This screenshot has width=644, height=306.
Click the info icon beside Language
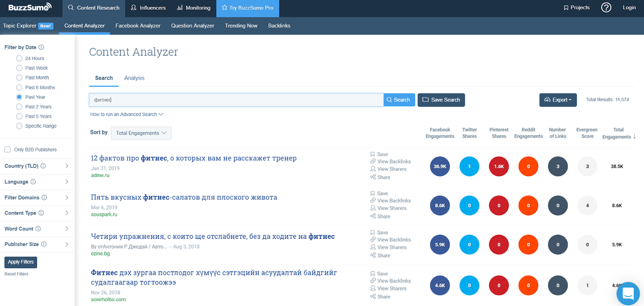(33, 182)
